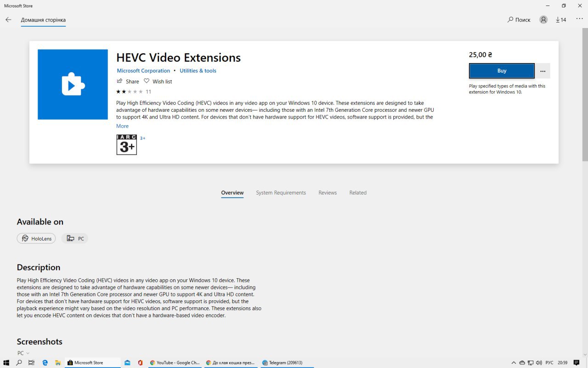Switch to YouTube - Google Chrome window
This screenshot has width=588, height=368.
175,362
